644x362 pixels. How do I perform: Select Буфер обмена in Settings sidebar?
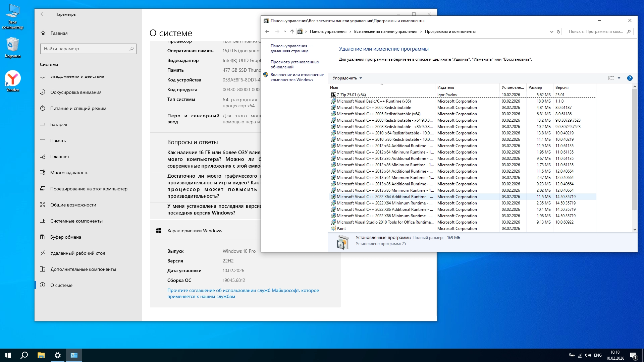[66, 237]
